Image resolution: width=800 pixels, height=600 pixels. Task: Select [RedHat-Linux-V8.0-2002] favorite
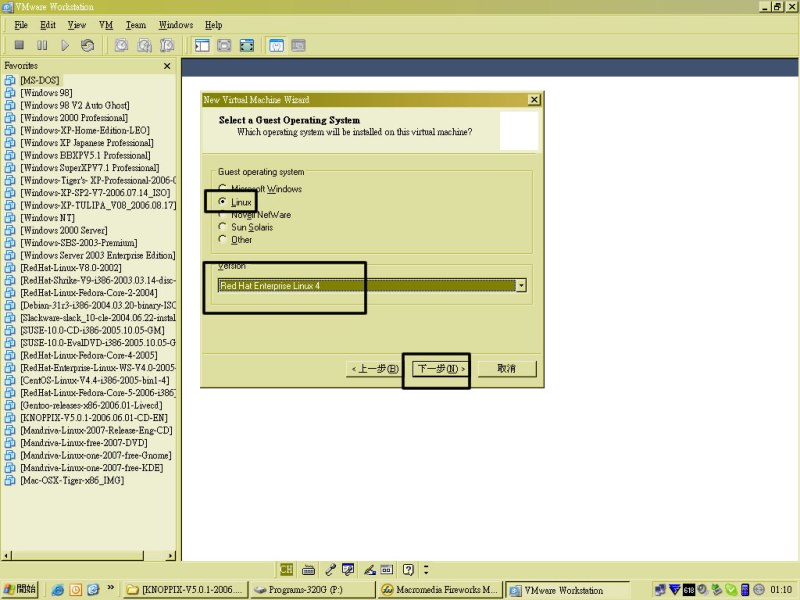(71, 268)
